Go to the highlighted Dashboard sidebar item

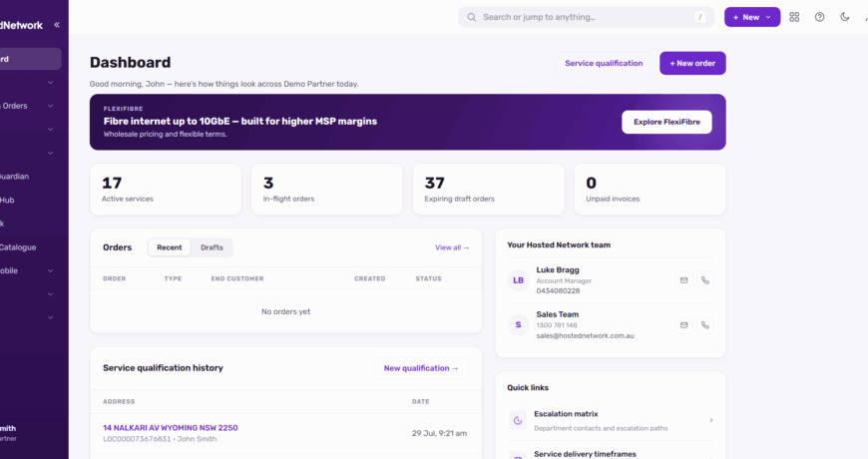click(x=31, y=59)
